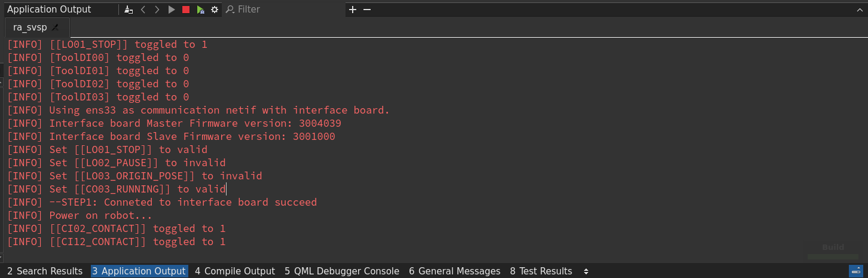Attach debugger to running application

200,10
